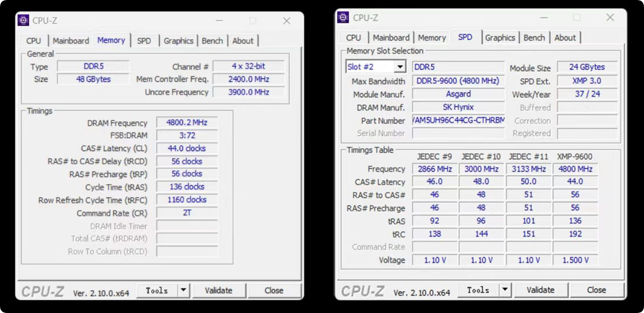644x313 pixels.
Task: Close the right CPU-Z window with X
Action: click(x=610, y=18)
